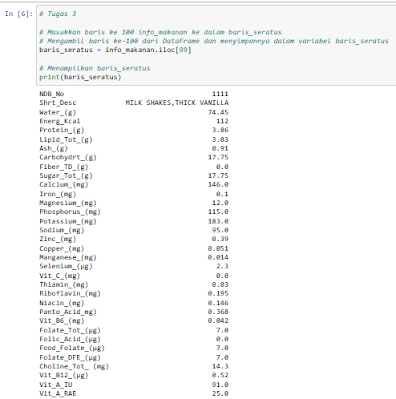Select the value 2.3
The image size is (396, 399).
point(222,266)
